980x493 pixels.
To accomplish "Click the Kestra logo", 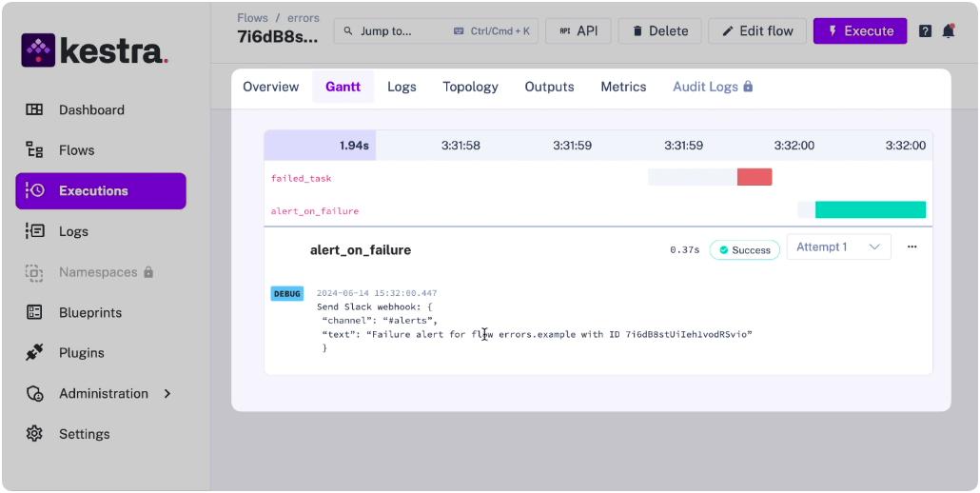I will tap(95, 50).
